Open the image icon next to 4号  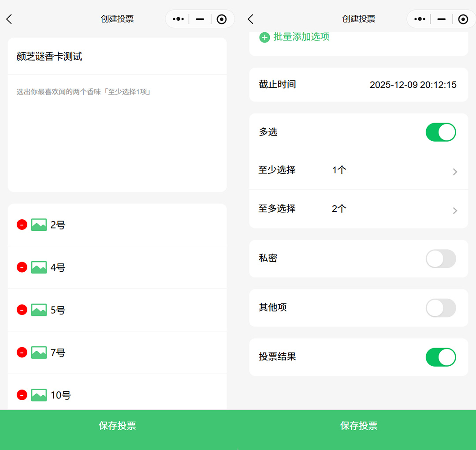pos(39,267)
